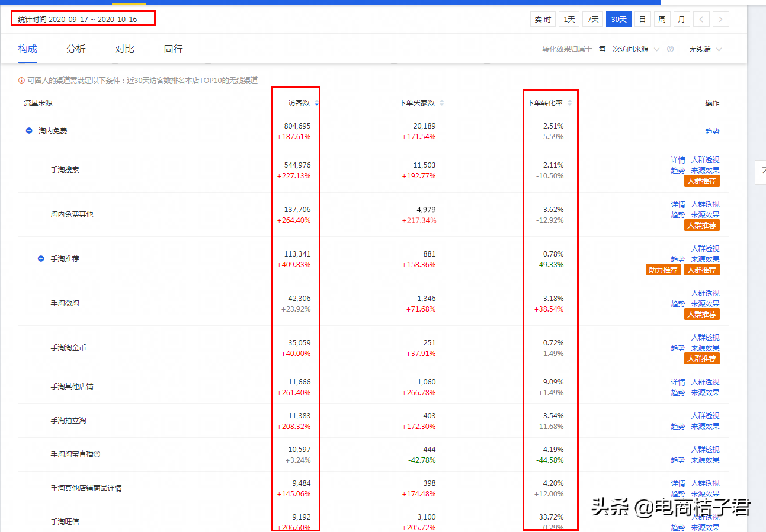Switch to the 周 period button
766x532 pixels.
point(662,20)
